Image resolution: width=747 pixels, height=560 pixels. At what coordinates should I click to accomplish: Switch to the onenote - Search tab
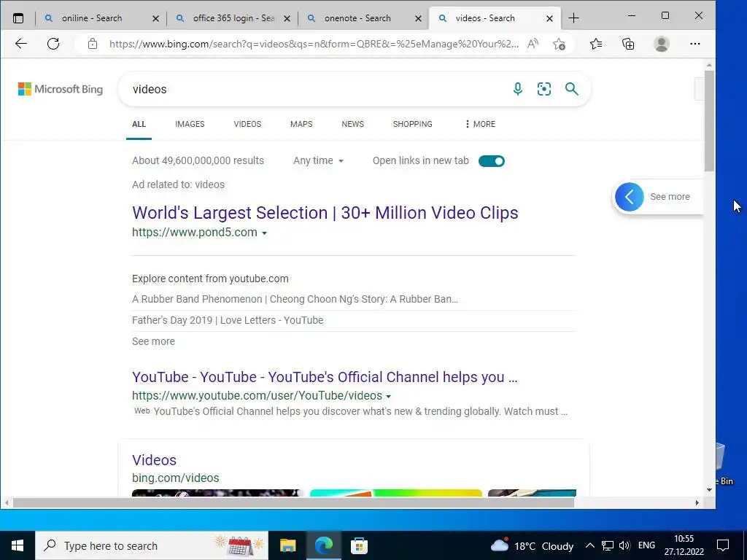pos(357,18)
